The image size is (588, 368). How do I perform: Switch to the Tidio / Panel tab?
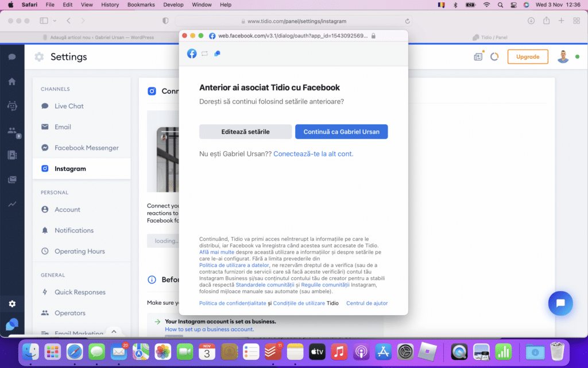(490, 37)
